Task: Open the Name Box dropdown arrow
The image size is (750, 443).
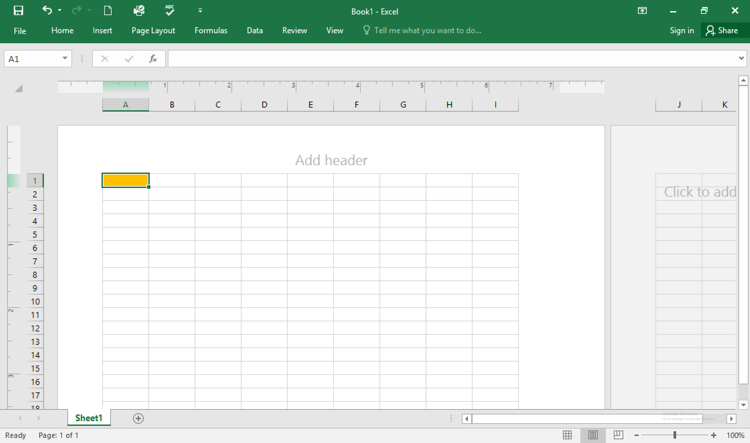Action: point(65,59)
